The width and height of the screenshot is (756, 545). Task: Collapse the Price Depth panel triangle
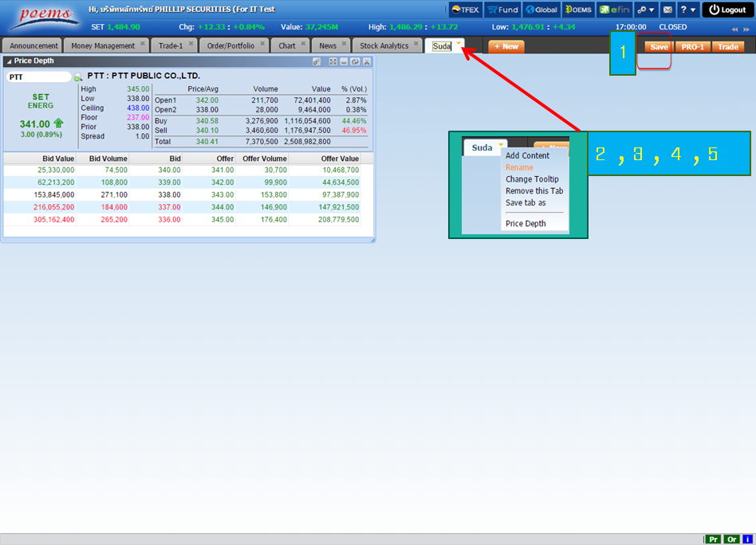(x=9, y=61)
